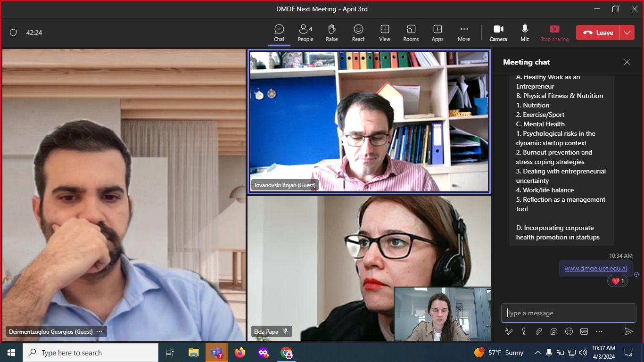Expand the Leave button dropdown arrow
This screenshot has width=644, height=362.
point(627,33)
